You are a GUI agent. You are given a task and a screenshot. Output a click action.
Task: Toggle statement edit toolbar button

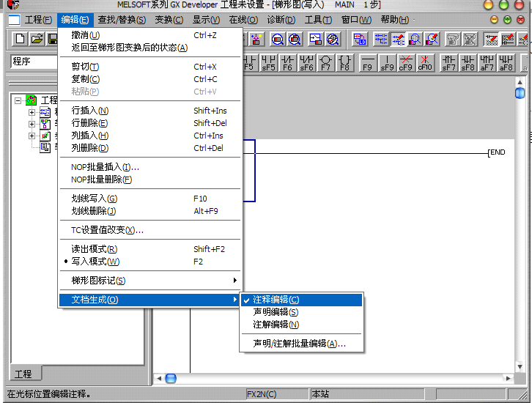click(508, 40)
